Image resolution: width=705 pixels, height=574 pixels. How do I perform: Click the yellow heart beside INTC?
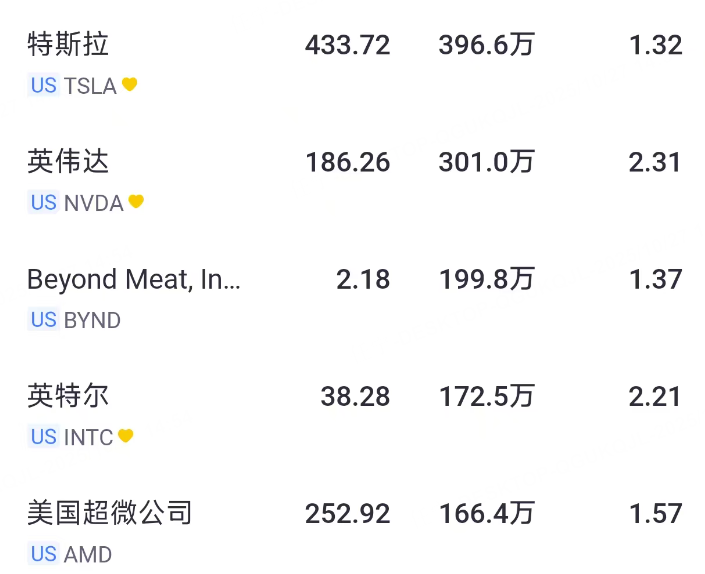pos(126,436)
